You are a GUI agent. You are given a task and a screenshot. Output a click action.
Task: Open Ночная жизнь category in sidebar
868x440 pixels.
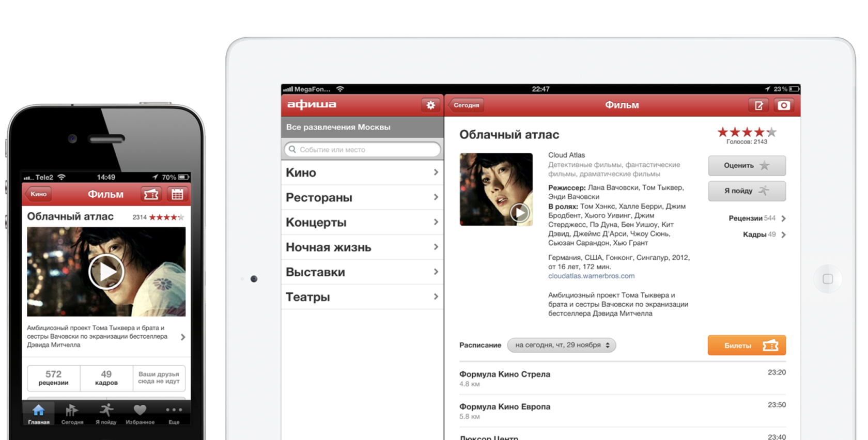pos(362,247)
